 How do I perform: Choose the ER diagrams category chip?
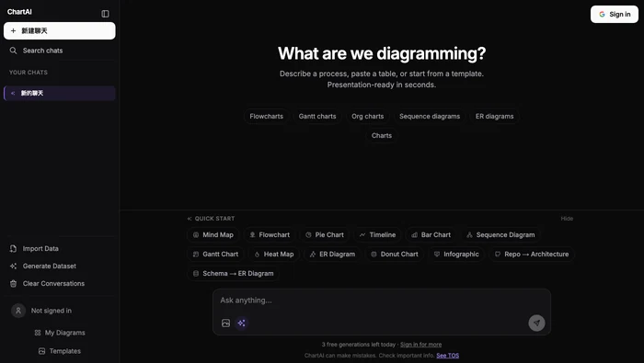tap(495, 116)
